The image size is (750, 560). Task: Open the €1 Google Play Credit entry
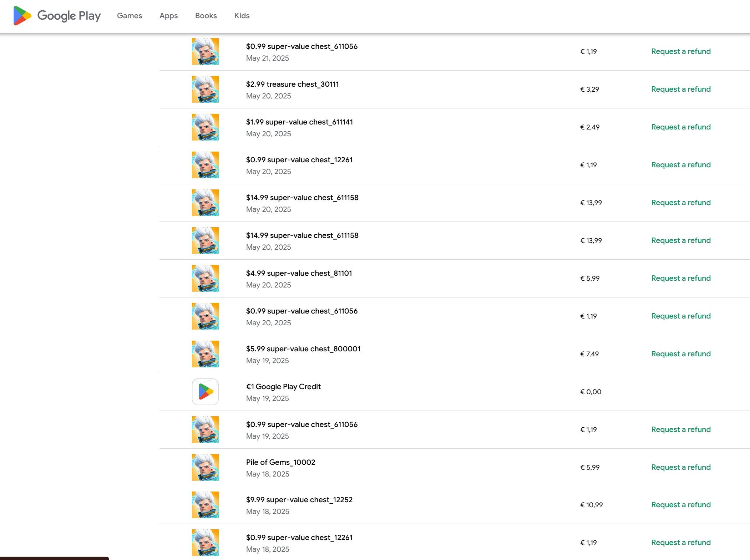[283, 387]
